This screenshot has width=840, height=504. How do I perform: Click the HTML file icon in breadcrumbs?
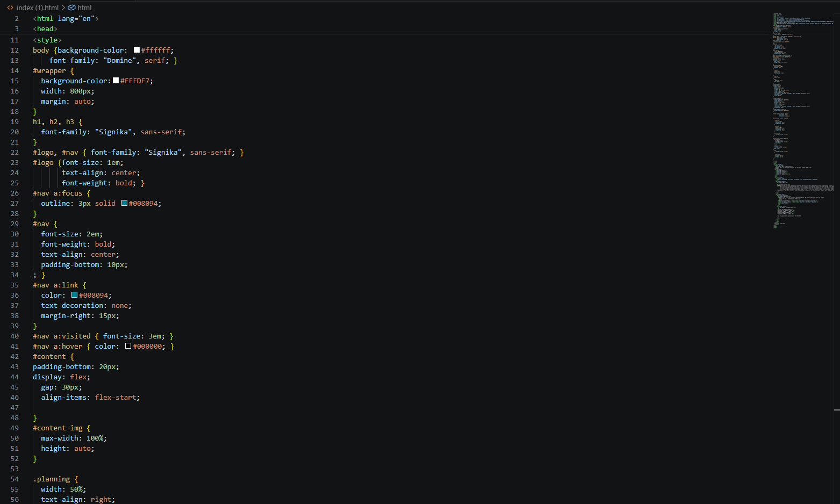10,8
